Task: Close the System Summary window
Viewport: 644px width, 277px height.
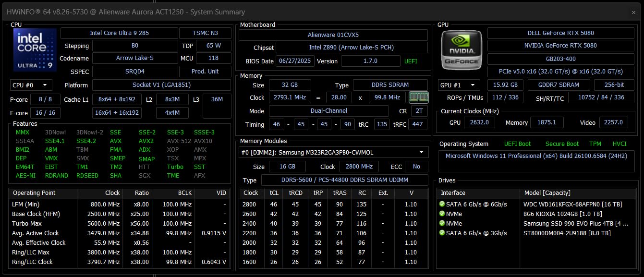Action: [x=633, y=12]
